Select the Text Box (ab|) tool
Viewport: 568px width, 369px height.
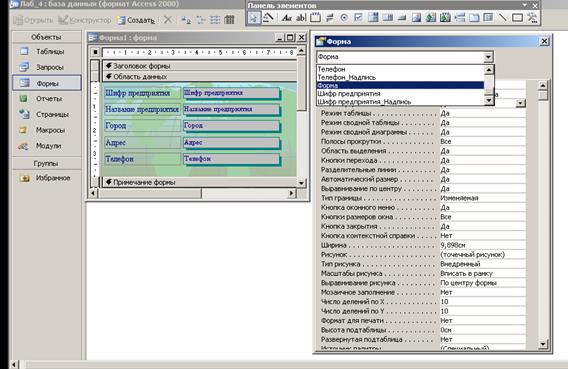coord(301,18)
